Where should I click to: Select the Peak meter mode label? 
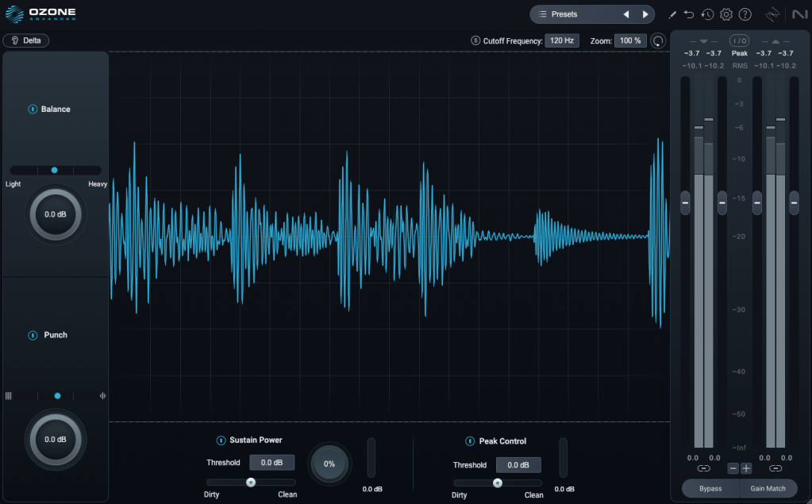[x=739, y=53]
